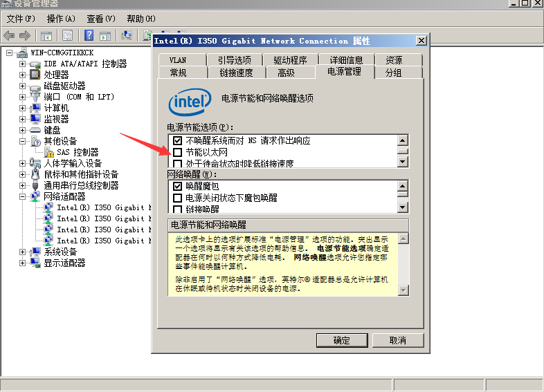
Task: Click the Update driver toolbar icon
Action: pos(148,35)
